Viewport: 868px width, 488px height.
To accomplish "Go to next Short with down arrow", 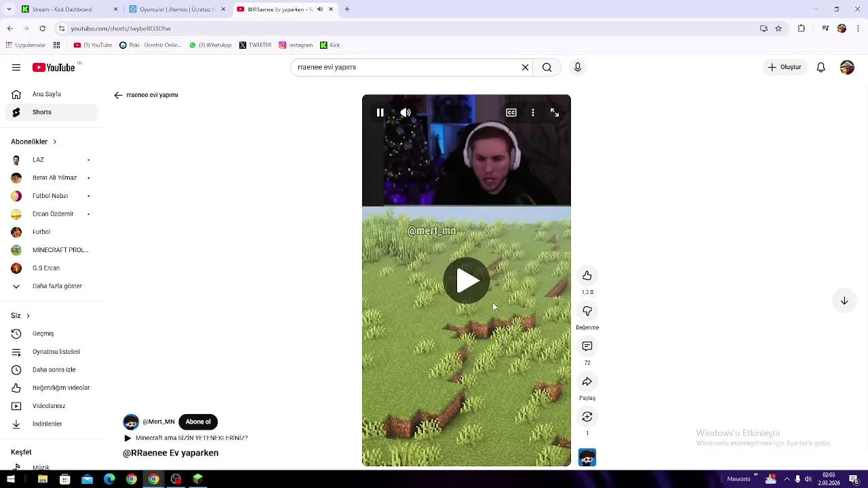I will [x=844, y=300].
